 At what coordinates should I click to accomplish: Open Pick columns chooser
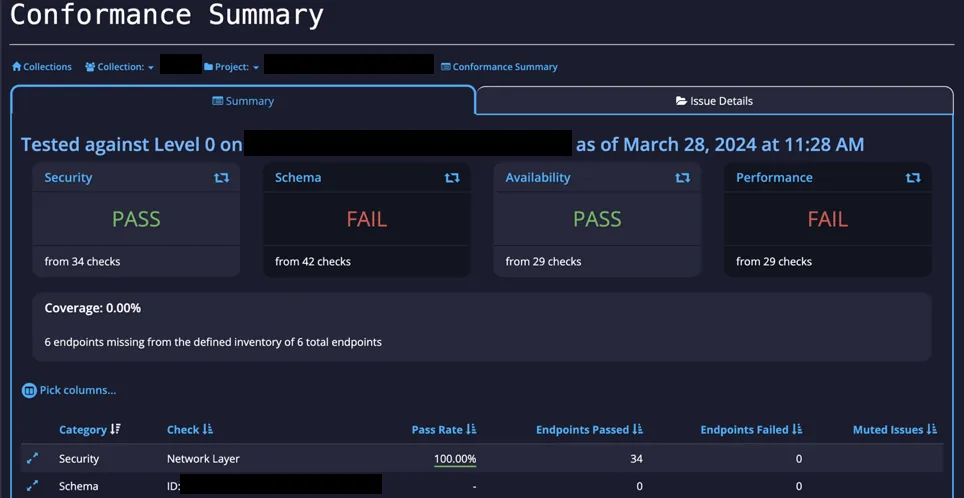tap(69, 390)
